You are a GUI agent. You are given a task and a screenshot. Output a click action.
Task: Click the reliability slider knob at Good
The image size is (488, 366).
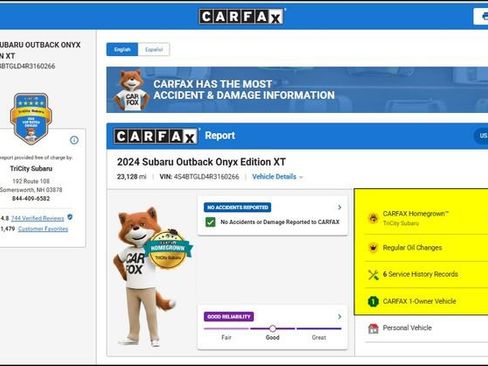click(x=272, y=329)
